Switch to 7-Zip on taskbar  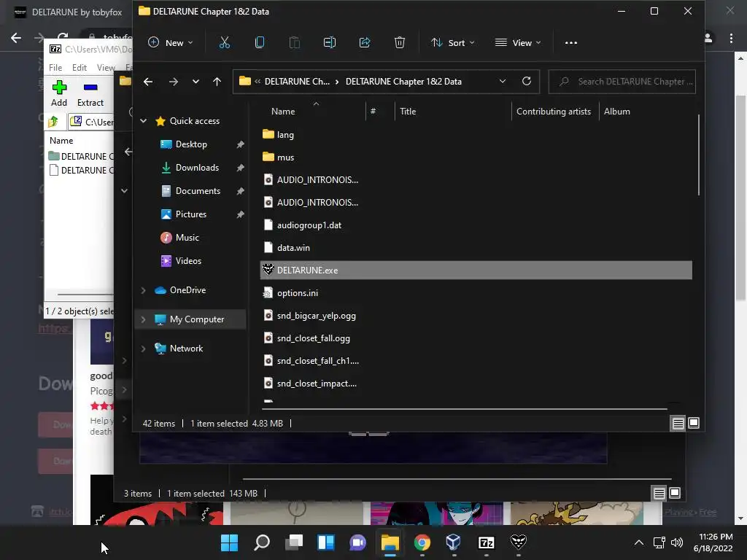pyautogui.click(x=487, y=542)
